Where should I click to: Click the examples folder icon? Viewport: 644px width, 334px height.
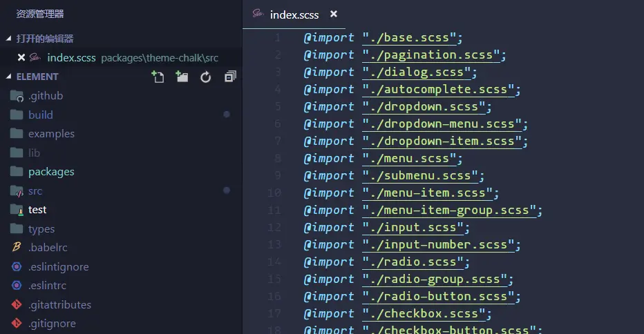click(x=17, y=133)
